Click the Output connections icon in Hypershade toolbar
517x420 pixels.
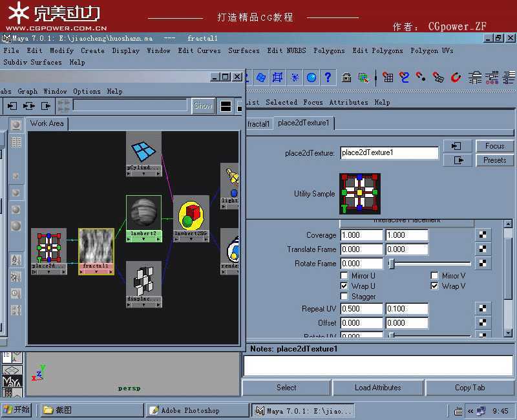46,106
